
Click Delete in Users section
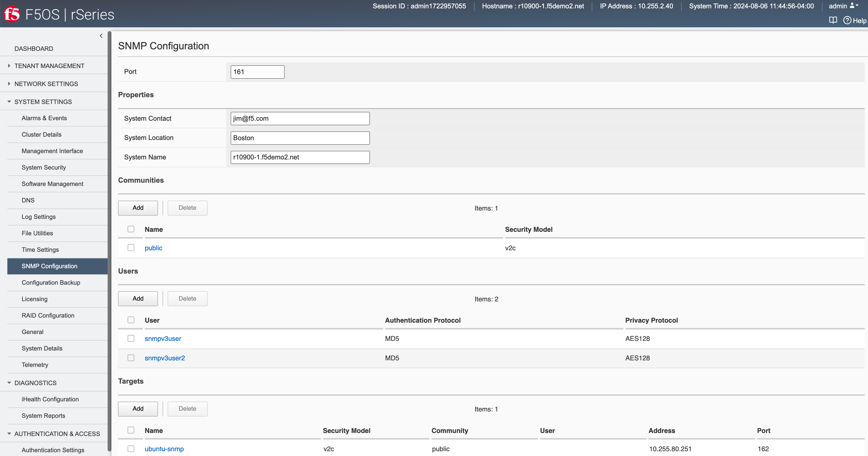tap(187, 299)
